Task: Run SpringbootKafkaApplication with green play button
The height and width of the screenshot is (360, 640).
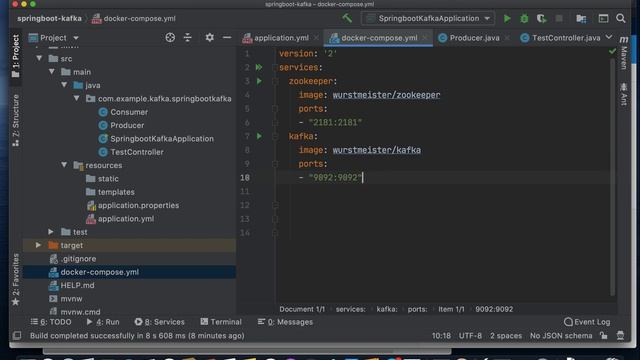Action: (x=507, y=18)
